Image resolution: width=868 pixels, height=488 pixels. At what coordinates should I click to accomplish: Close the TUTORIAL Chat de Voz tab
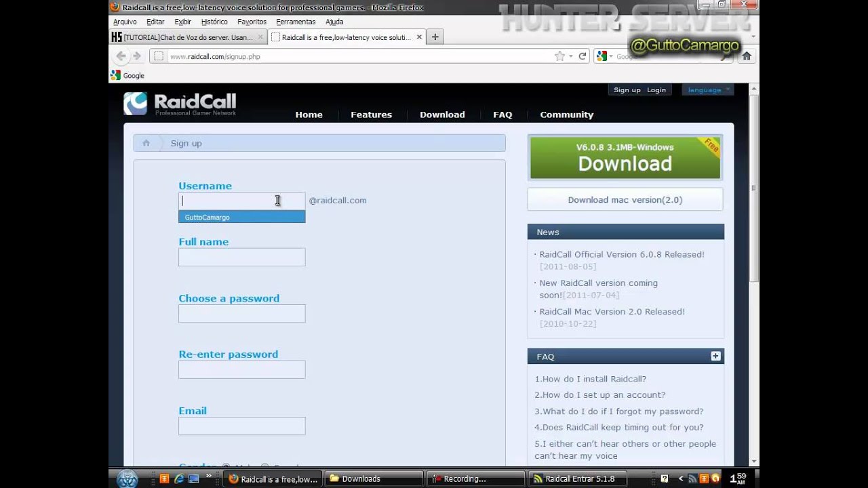pos(260,37)
